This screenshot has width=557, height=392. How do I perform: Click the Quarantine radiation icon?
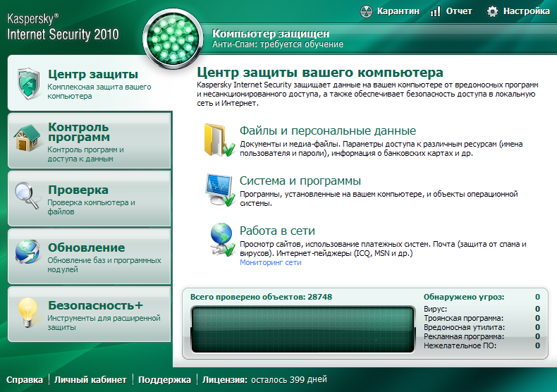(x=366, y=11)
